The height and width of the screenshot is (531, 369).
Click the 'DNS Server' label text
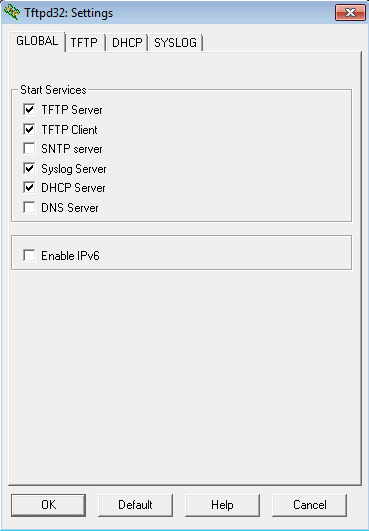[70, 208]
